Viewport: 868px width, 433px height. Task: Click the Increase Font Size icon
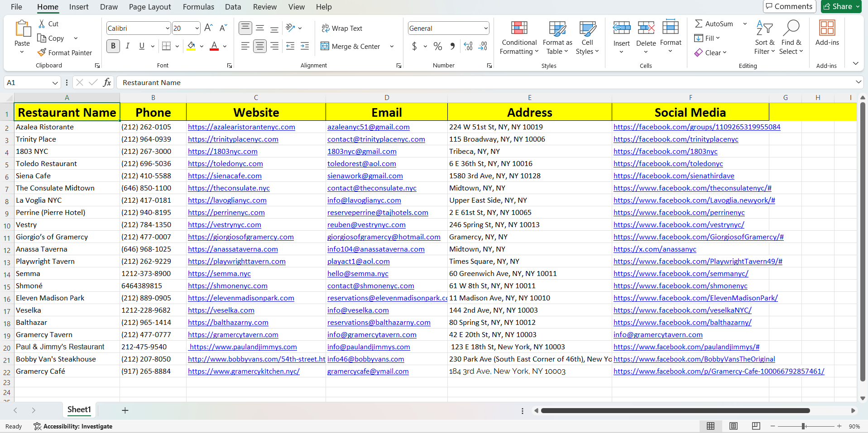(208, 28)
